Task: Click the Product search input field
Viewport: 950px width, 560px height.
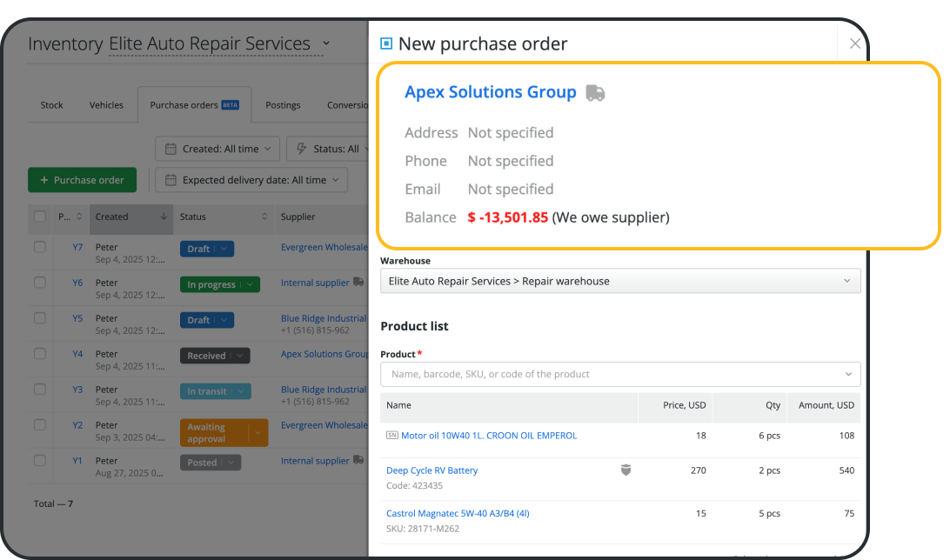Action: pos(613,374)
